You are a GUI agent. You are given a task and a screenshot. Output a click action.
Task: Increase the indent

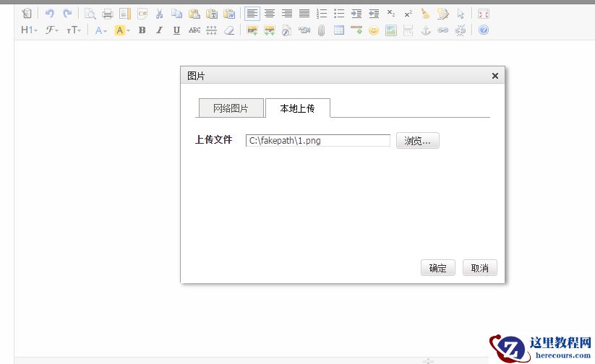356,14
